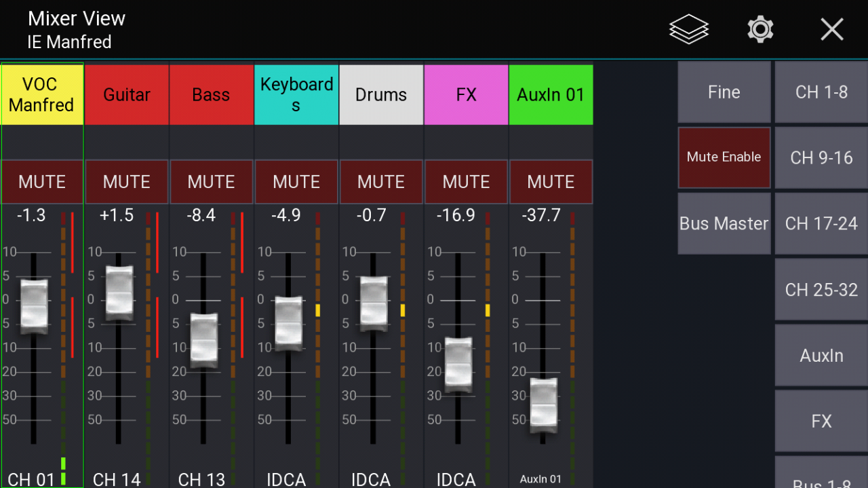This screenshot has width=868, height=488.
Task: Mute the VOC Manfred channel
Action: point(42,182)
